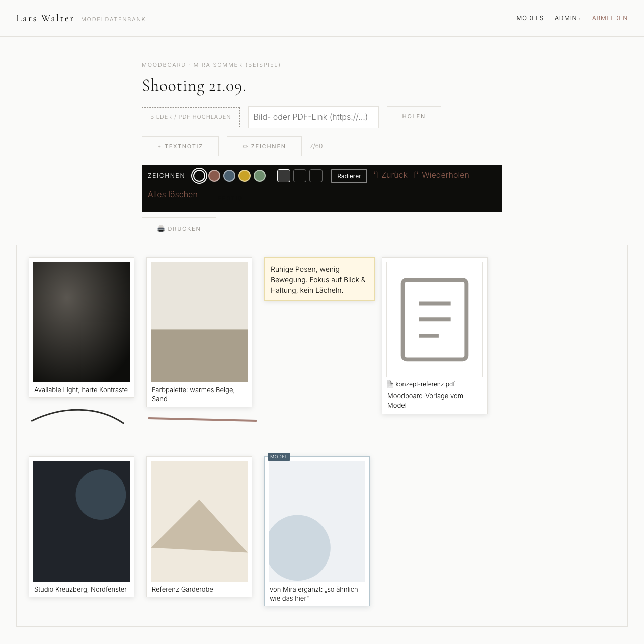Click the Holen fetch button

coord(414,116)
